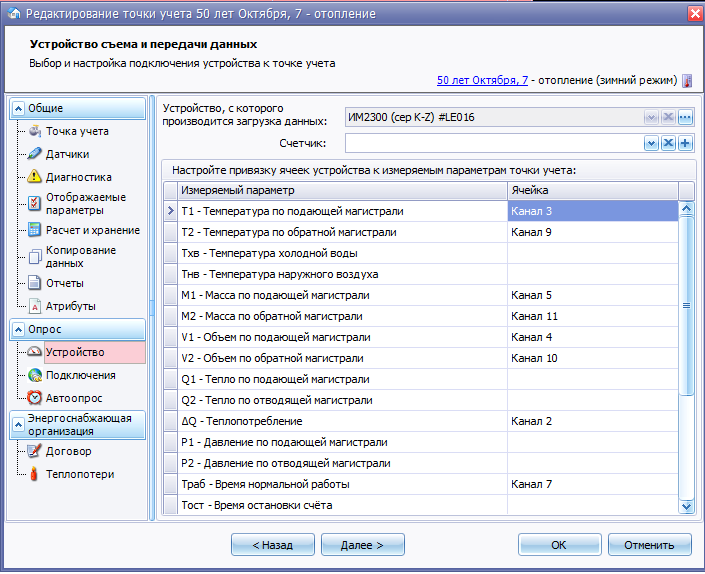Click the Отображаемые параметры checklist icon
705x574 pixels.
[x=34, y=203]
